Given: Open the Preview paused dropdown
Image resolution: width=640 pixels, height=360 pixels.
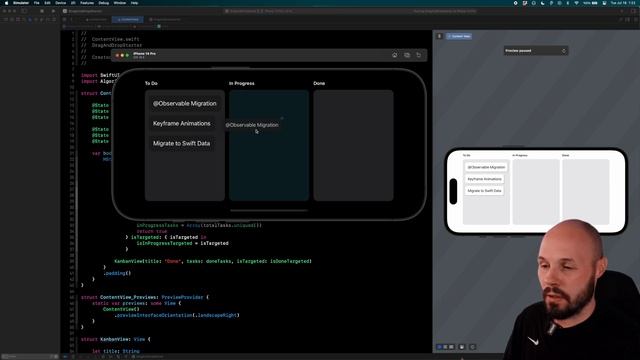Looking at the screenshot, I should coord(536,51).
